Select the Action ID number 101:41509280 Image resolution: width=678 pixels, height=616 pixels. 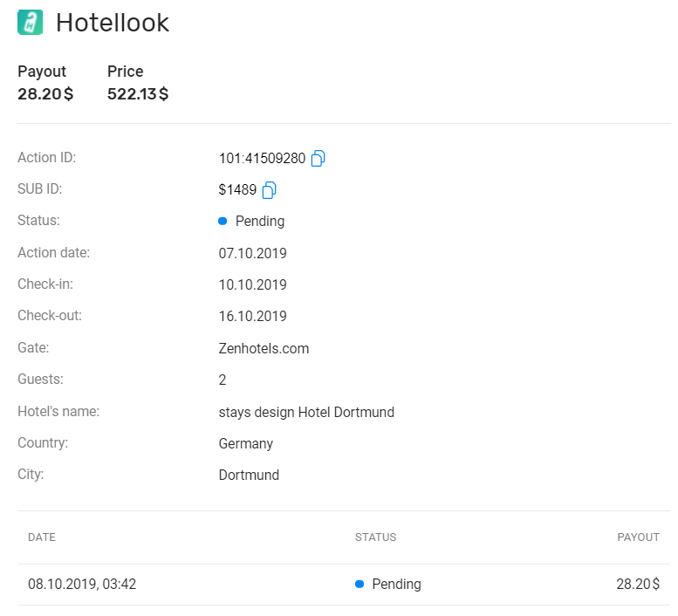(x=262, y=158)
